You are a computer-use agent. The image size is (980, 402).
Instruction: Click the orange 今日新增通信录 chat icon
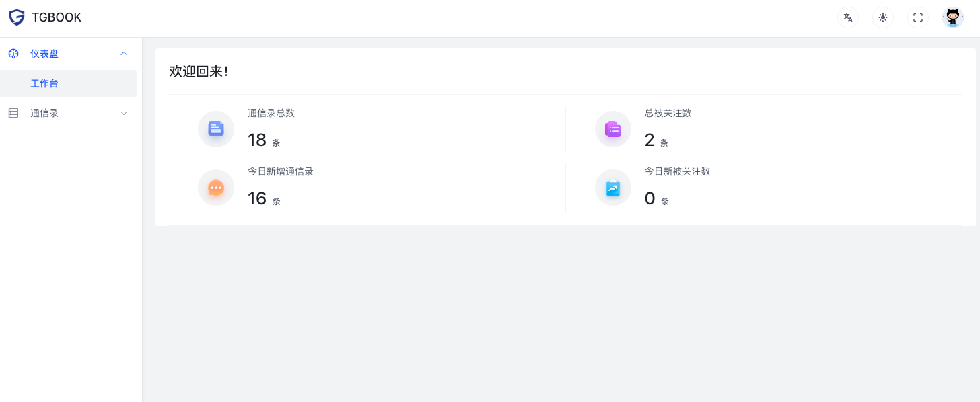(216, 188)
